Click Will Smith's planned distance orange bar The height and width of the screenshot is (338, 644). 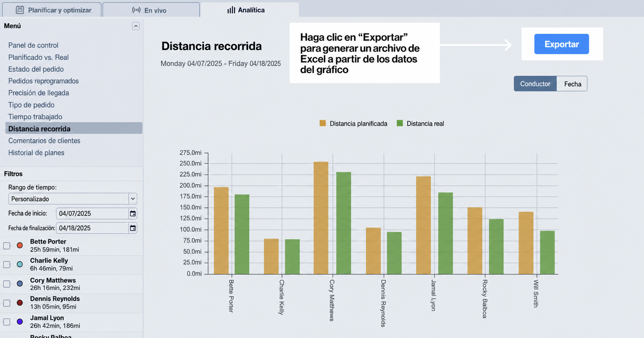tap(526, 243)
